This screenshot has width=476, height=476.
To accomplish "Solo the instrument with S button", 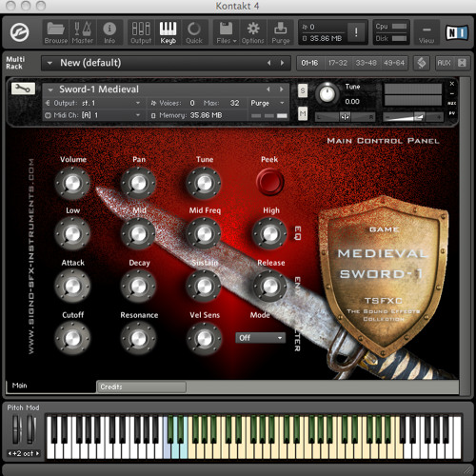I will point(303,91).
